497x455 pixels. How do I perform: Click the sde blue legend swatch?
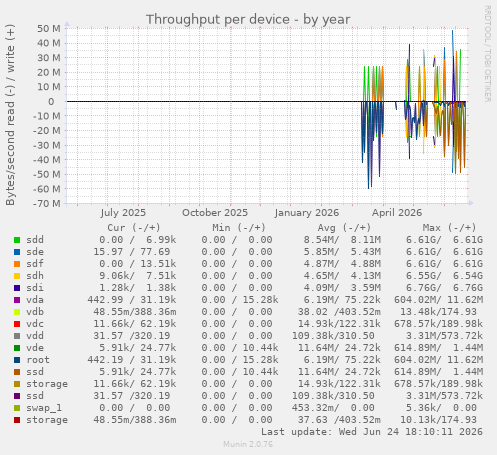pos(17,252)
